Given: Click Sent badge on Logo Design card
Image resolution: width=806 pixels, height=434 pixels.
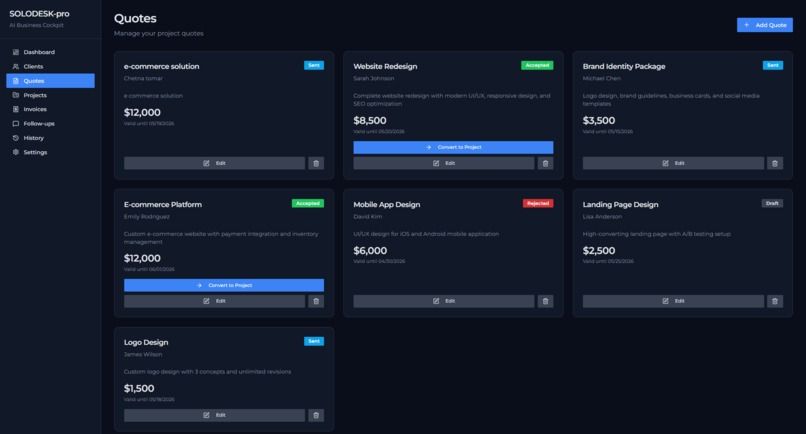Looking at the screenshot, I should click(x=314, y=341).
